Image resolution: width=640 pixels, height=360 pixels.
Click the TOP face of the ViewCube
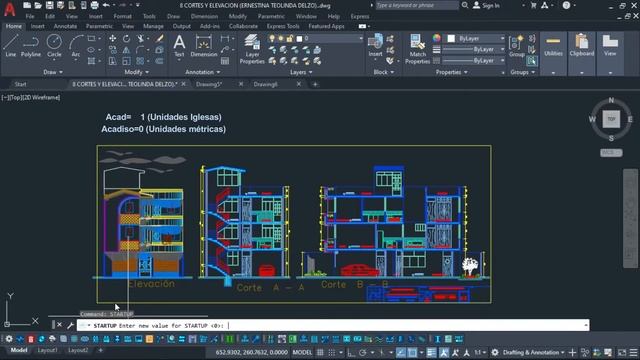coord(611,119)
